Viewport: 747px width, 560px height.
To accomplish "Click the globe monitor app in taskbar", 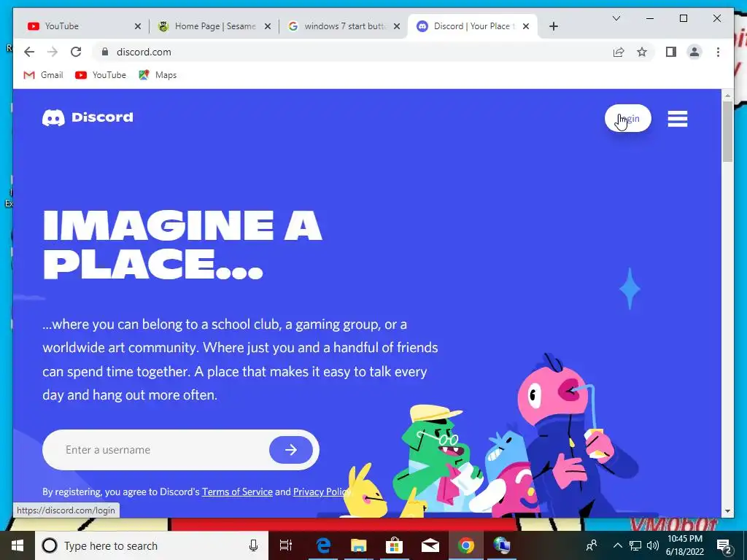I will (x=502, y=545).
